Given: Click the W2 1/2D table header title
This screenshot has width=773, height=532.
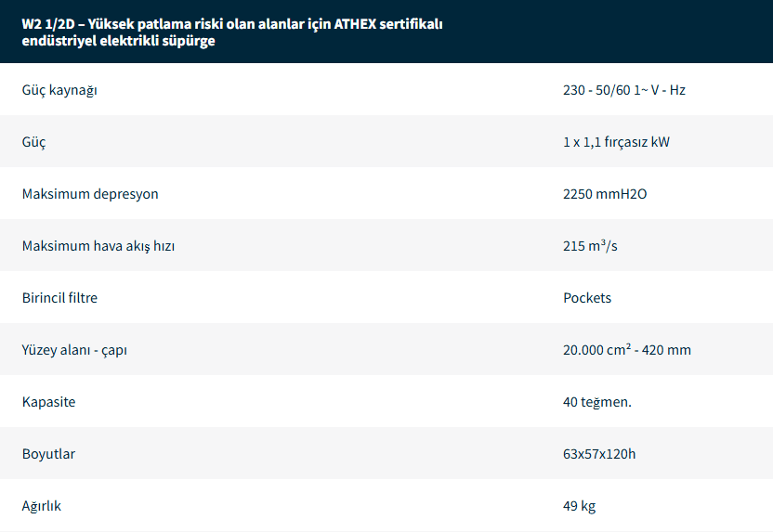Looking at the screenshot, I should [x=232, y=32].
